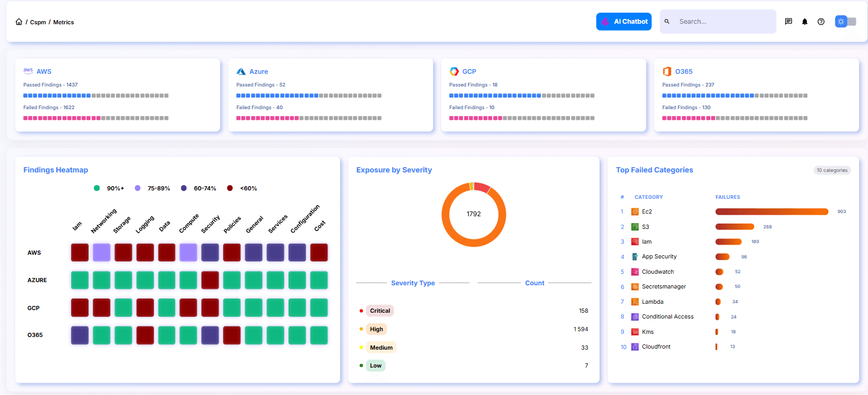Click the count value '1 594'
This screenshot has height=395, width=868.
(x=581, y=329)
